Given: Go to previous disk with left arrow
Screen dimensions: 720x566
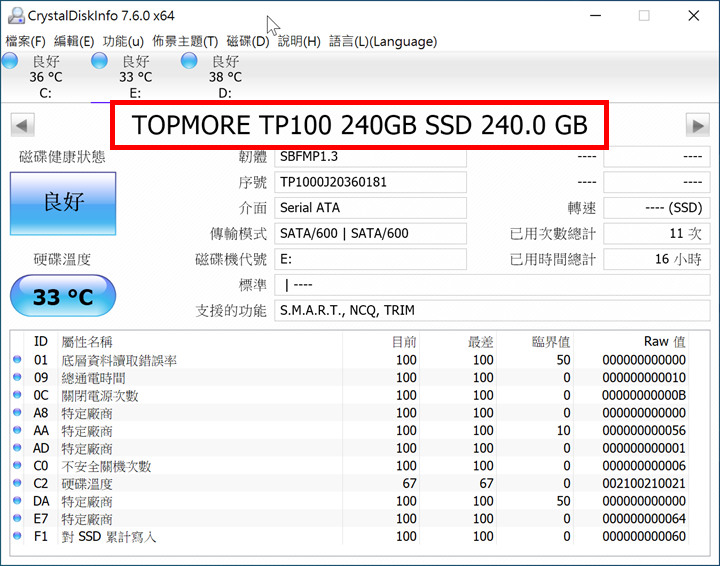Looking at the screenshot, I should coord(22,125).
